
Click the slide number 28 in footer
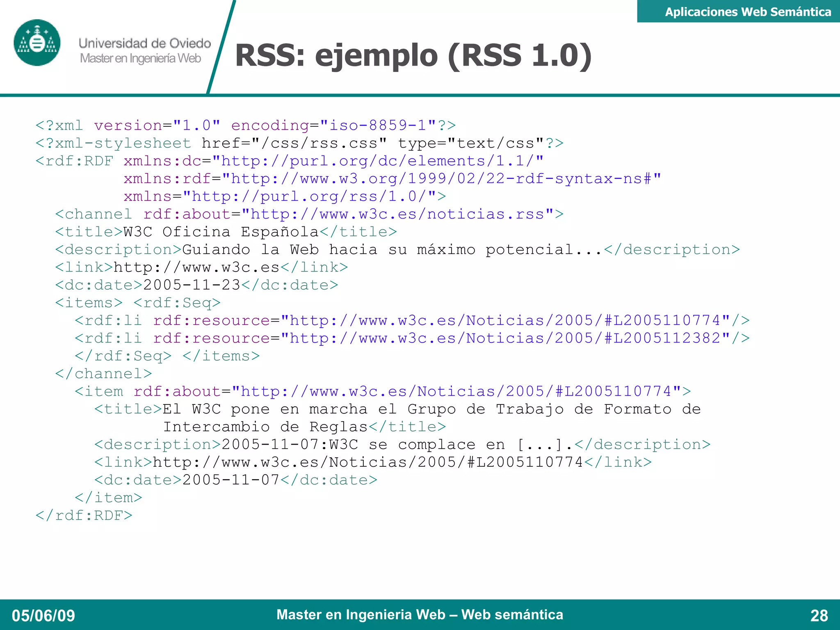(x=819, y=615)
